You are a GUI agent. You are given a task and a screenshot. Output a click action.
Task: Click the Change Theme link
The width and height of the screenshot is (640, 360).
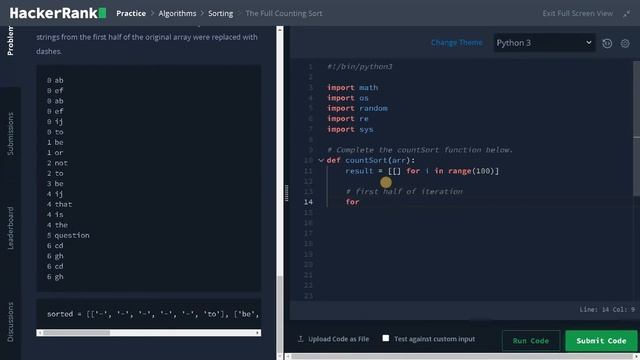click(456, 42)
